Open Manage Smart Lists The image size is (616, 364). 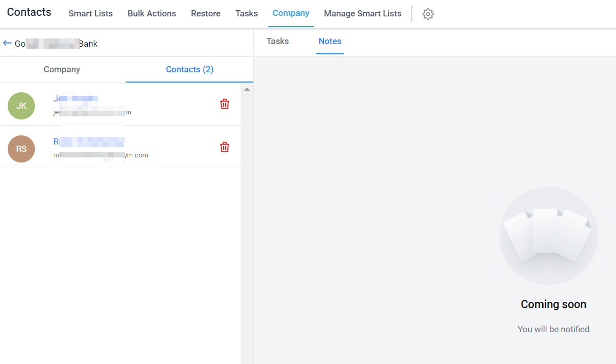363,14
